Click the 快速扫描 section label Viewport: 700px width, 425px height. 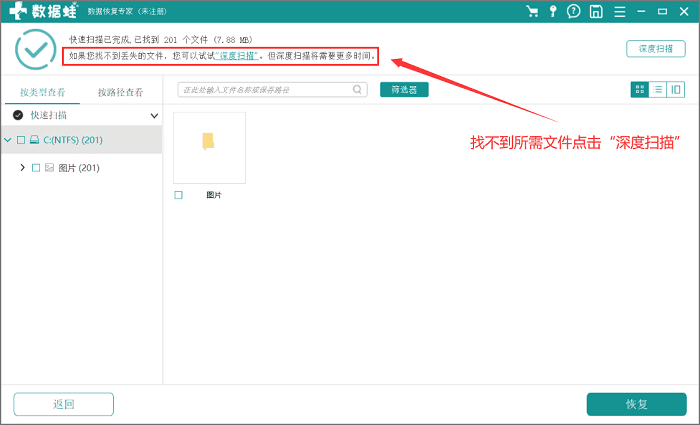[x=49, y=115]
